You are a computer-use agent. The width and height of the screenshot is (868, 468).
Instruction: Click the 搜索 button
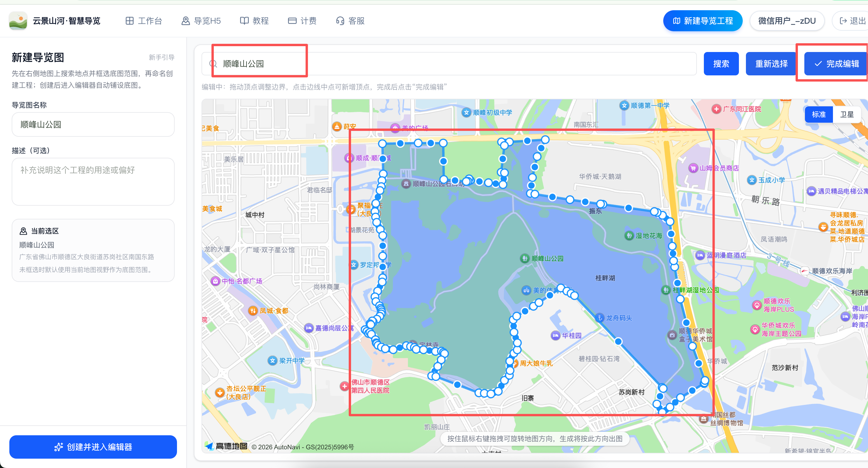721,64
